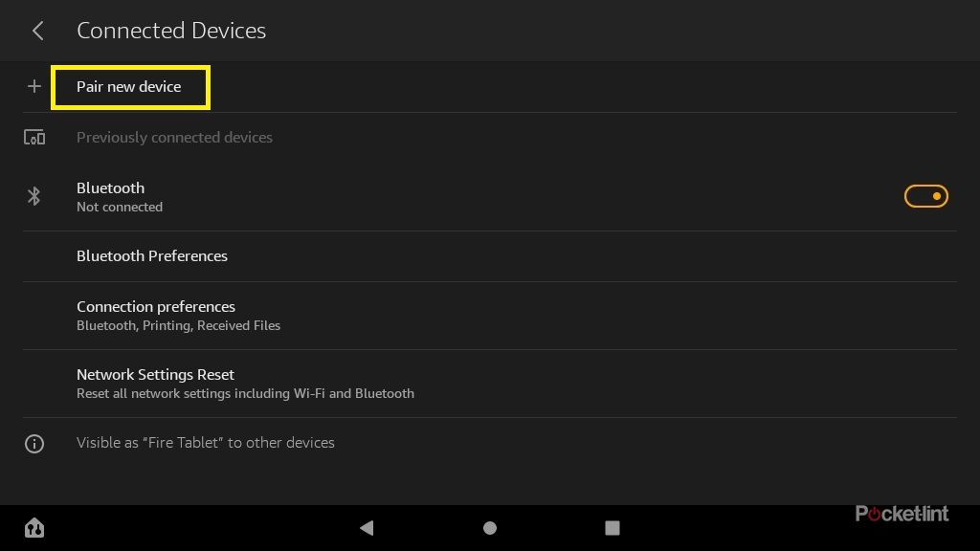Open Connection preferences
Image resolution: width=980 pixels, height=551 pixels.
[156, 307]
